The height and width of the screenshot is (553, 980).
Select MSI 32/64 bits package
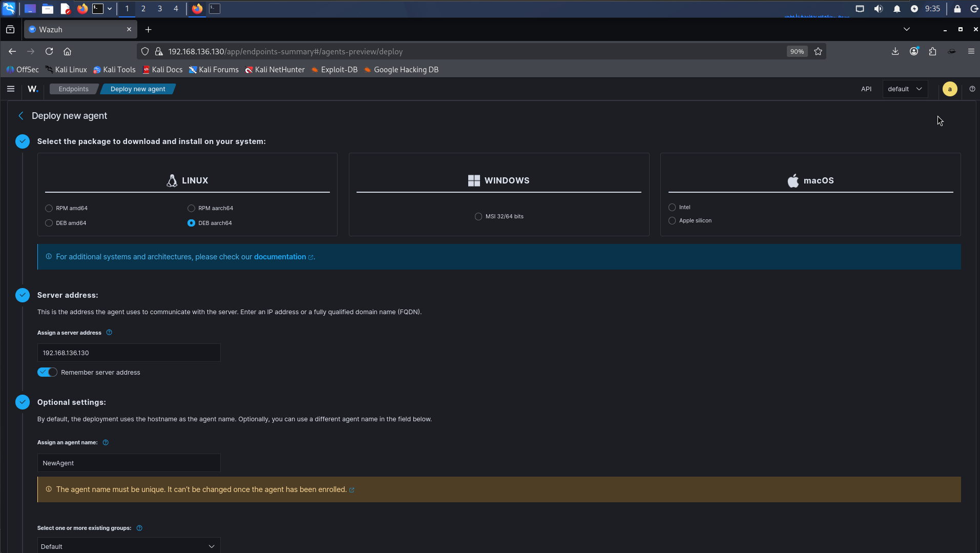click(478, 216)
